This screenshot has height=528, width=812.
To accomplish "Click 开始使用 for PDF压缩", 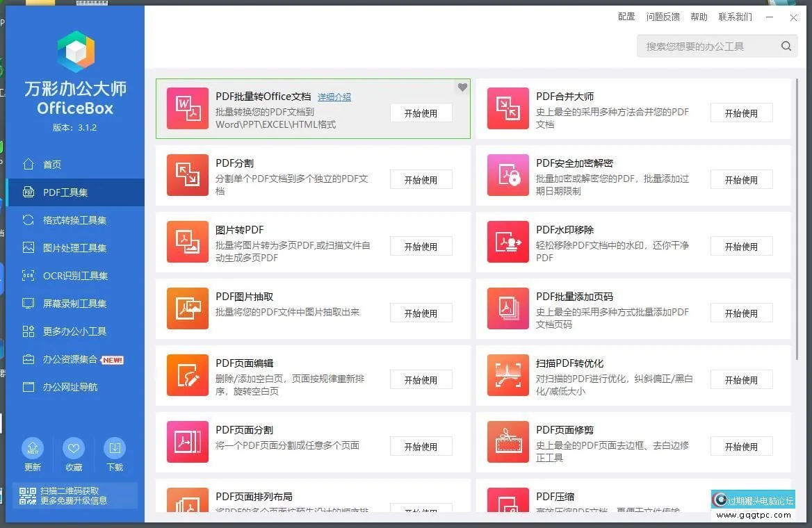I will click(x=741, y=513).
